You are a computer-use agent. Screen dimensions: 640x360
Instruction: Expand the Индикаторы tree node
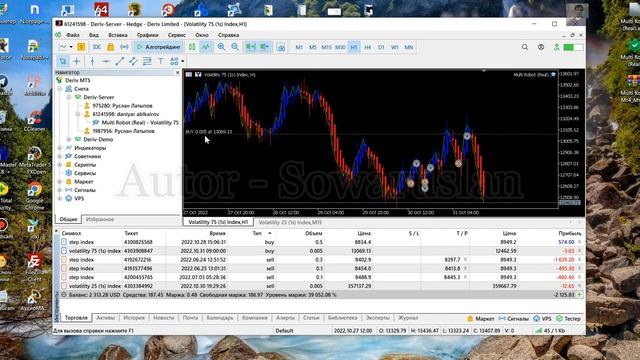[x=60, y=148]
